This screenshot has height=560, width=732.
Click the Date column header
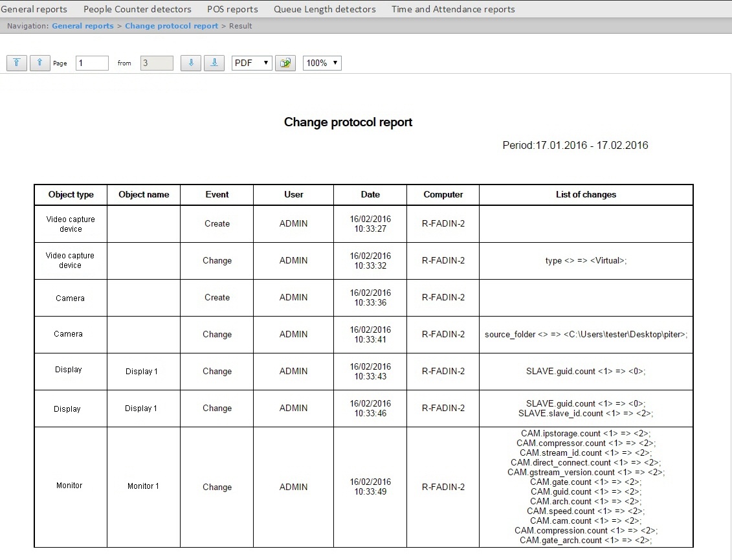(x=370, y=194)
